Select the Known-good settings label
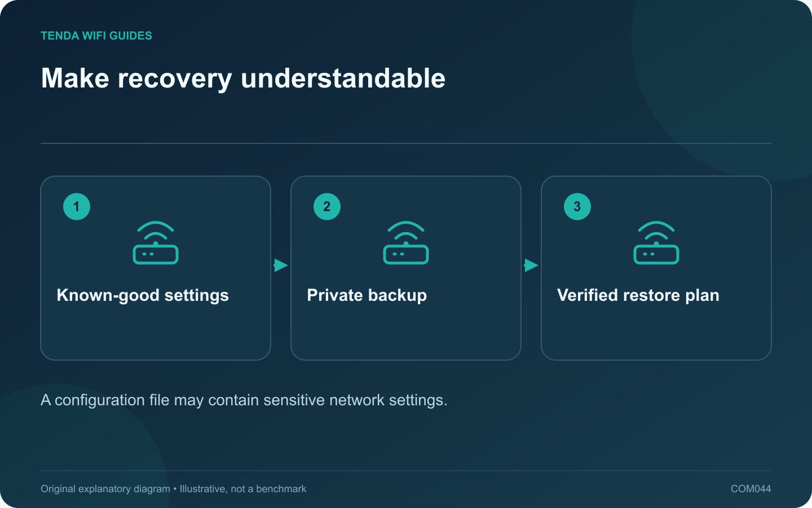Image resolution: width=812 pixels, height=508 pixels. (x=143, y=295)
